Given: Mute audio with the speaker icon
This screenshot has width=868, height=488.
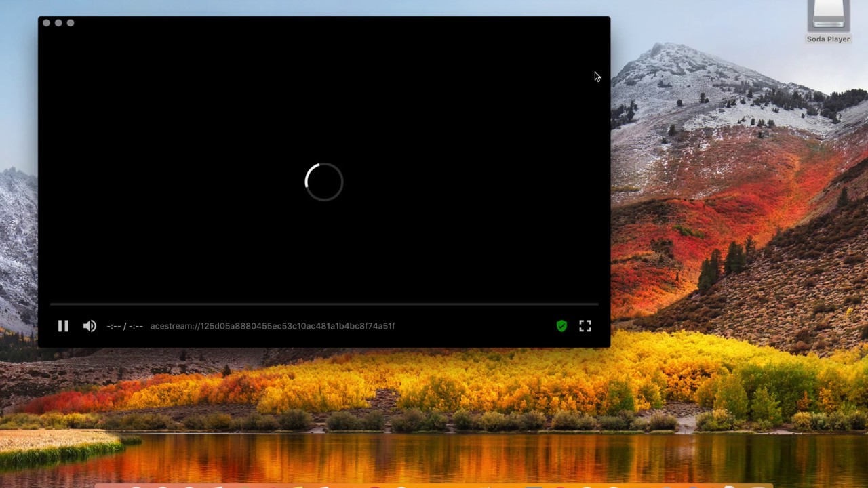Looking at the screenshot, I should coord(90,326).
